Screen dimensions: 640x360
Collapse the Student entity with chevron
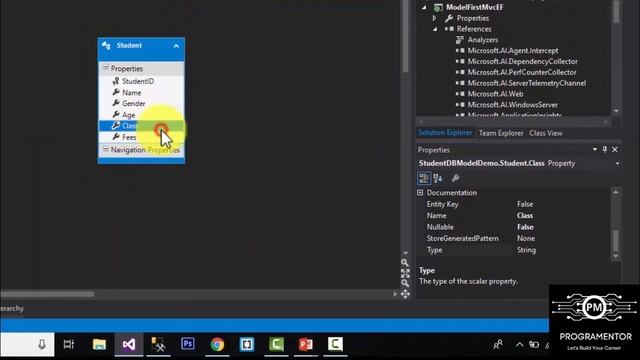click(176, 46)
